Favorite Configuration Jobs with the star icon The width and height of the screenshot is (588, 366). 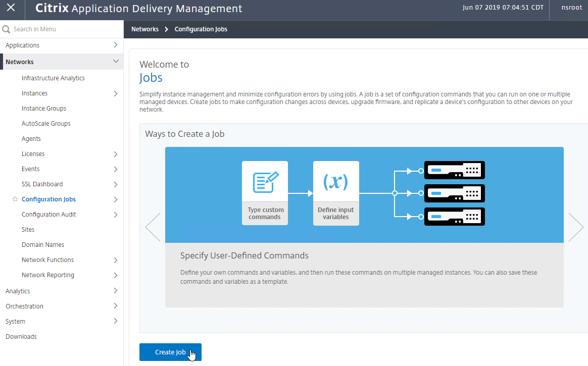click(x=15, y=199)
